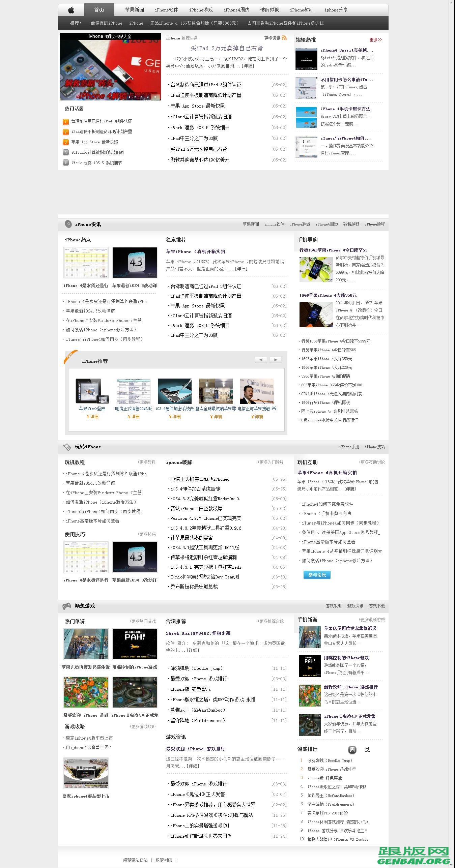Open the iPhone 4手机卡剪卡方法 thumbnail

306,117
